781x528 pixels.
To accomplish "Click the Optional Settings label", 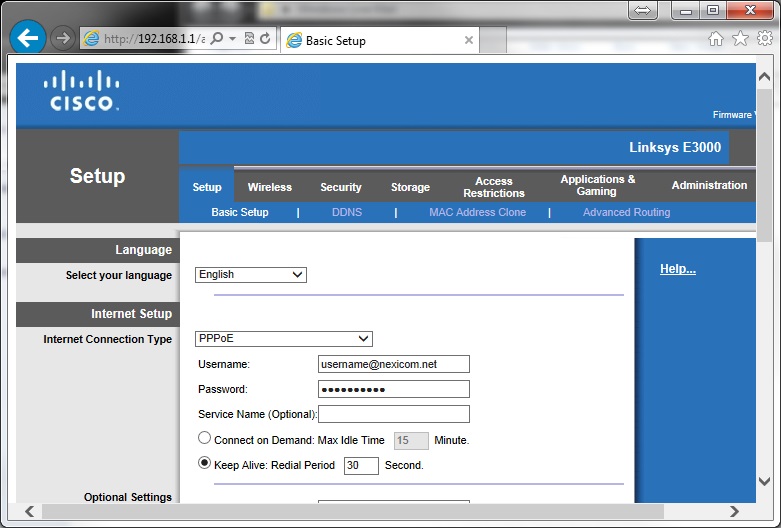I will tap(128, 497).
